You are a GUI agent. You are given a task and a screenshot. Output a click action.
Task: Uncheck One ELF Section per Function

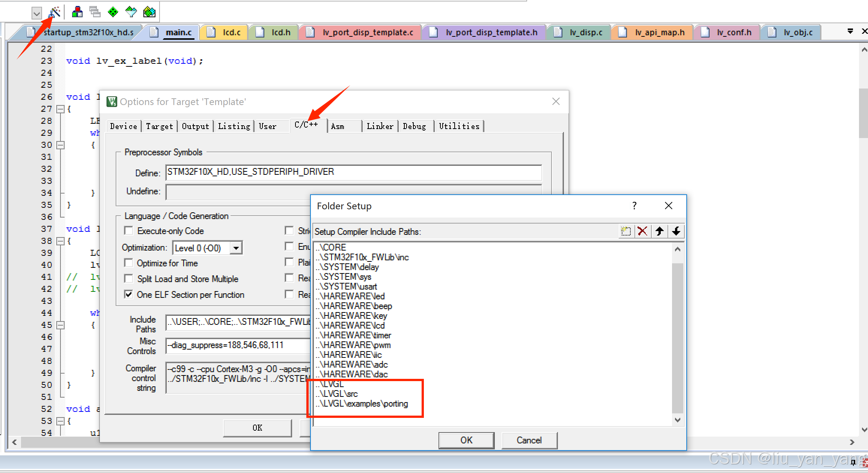click(x=129, y=294)
